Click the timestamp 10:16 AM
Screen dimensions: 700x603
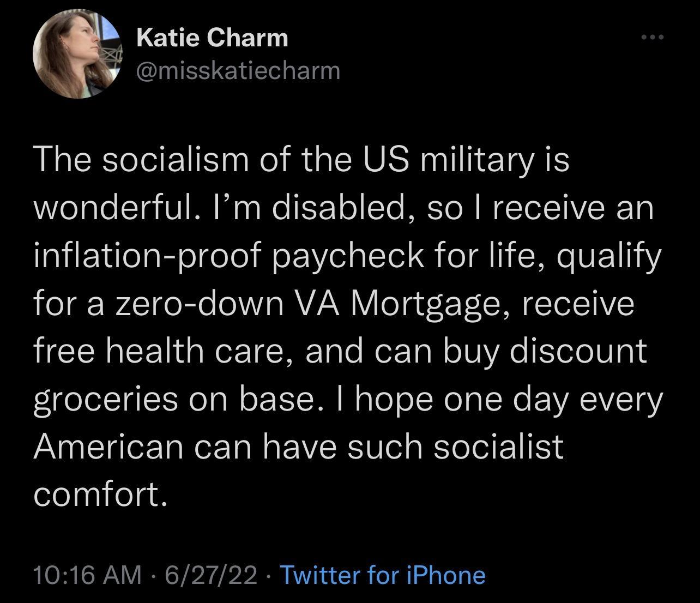point(85,575)
